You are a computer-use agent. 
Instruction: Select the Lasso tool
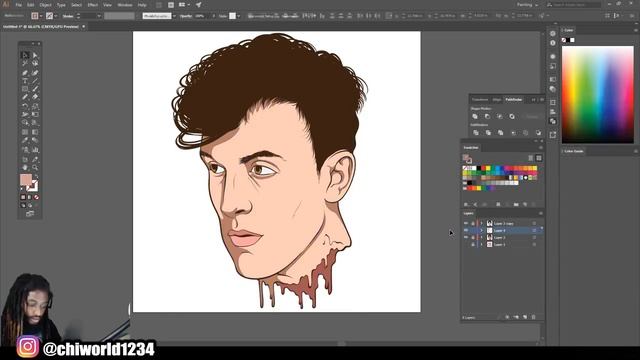click(x=35, y=64)
